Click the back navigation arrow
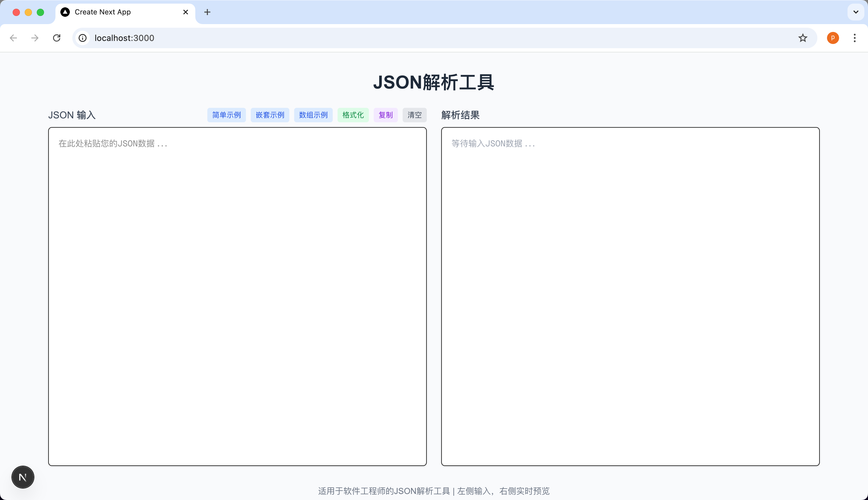This screenshot has width=868, height=500. [x=13, y=38]
